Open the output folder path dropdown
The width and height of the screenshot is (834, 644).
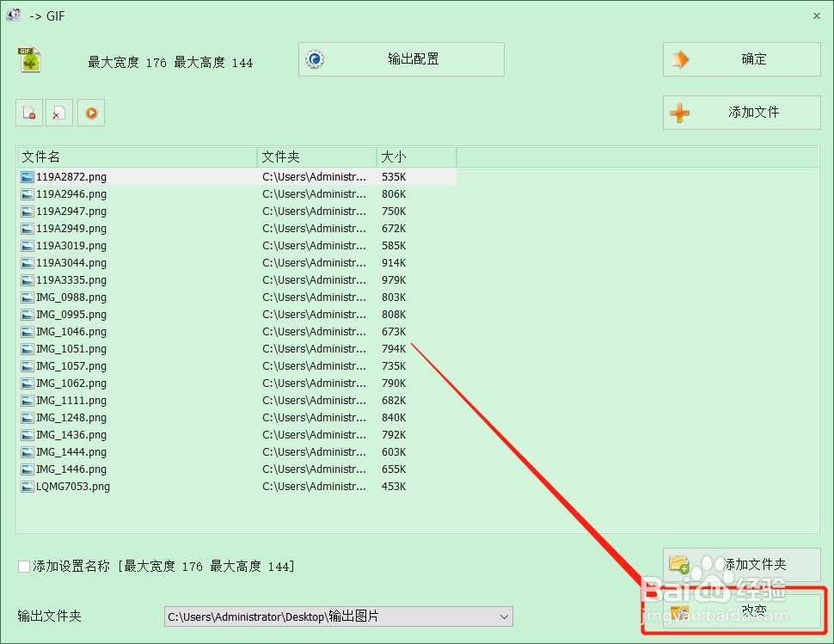(x=503, y=616)
